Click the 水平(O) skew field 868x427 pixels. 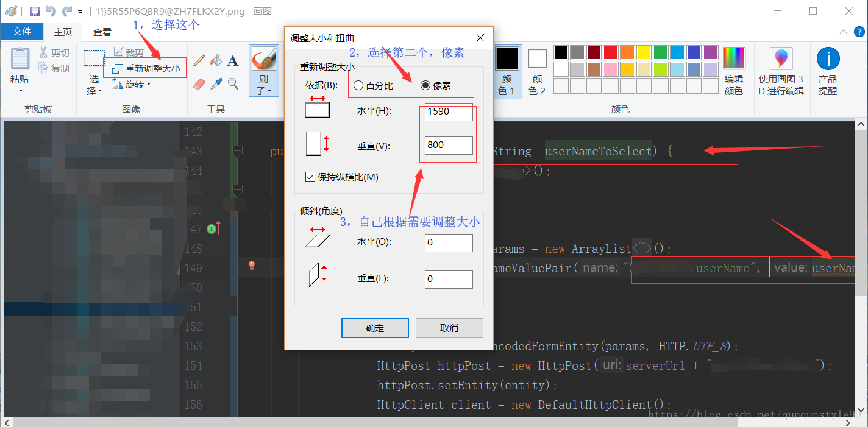tap(449, 242)
